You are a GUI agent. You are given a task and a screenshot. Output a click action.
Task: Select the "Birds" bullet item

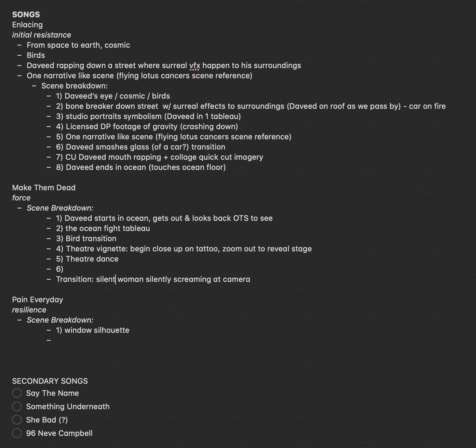click(x=36, y=55)
